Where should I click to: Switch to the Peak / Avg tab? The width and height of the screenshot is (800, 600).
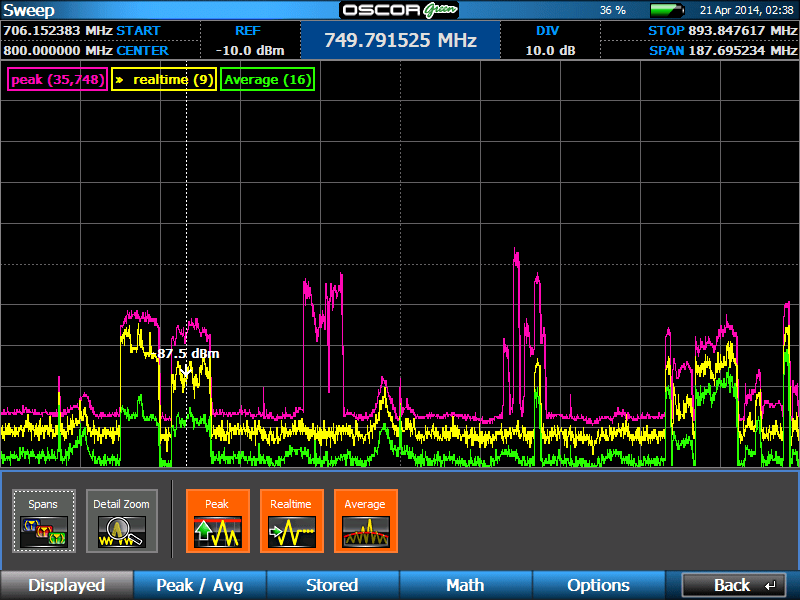click(199, 585)
